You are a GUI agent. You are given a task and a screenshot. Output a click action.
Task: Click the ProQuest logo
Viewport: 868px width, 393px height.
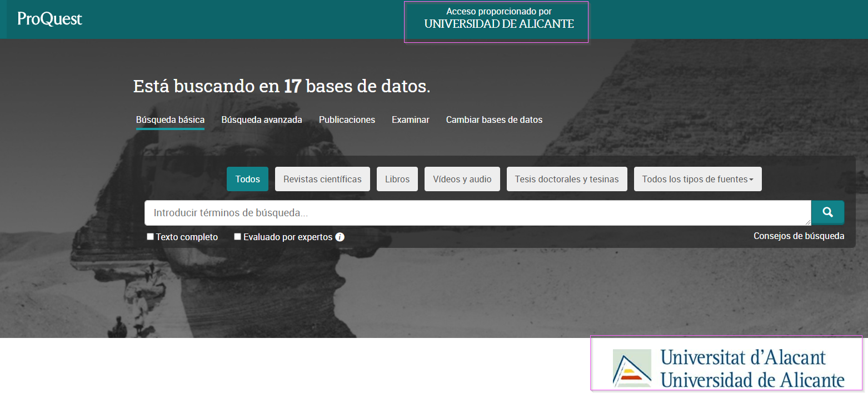[x=49, y=19]
